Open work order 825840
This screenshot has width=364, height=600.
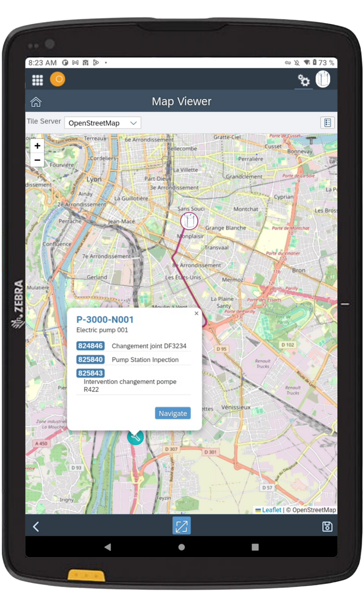click(x=90, y=360)
